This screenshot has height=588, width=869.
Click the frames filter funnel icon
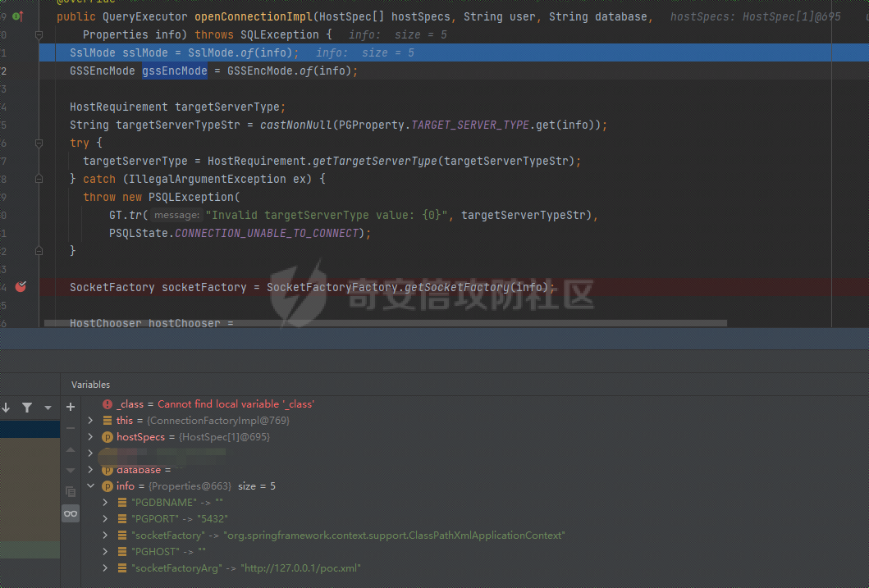27,408
